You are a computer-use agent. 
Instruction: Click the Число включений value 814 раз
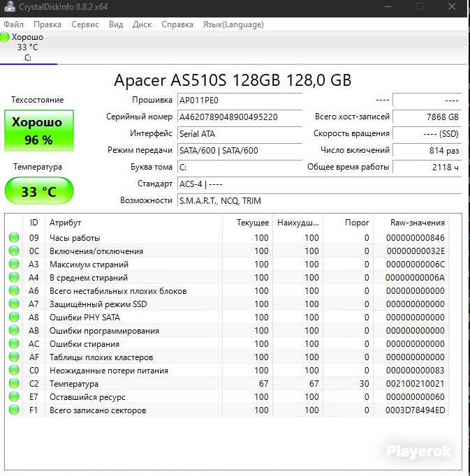427,150
